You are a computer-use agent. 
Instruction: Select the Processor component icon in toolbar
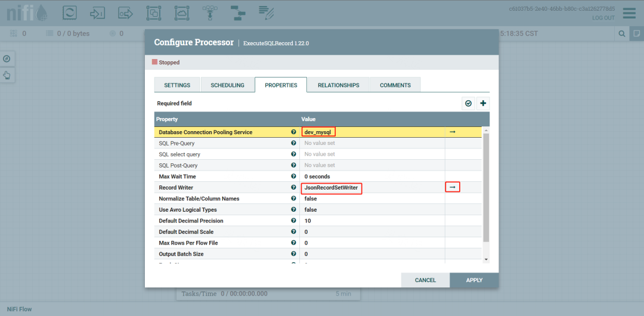(x=69, y=13)
